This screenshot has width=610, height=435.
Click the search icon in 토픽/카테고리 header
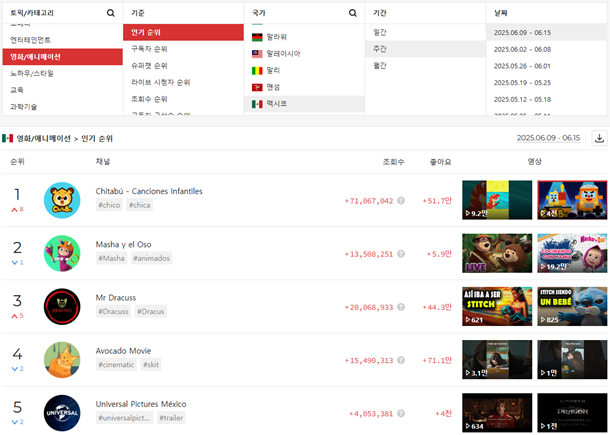[110, 13]
